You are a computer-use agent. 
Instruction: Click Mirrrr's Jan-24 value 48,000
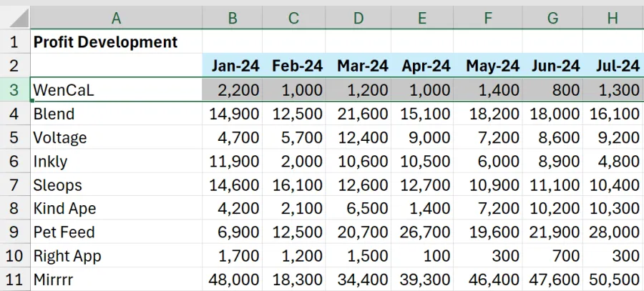(x=232, y=280)
